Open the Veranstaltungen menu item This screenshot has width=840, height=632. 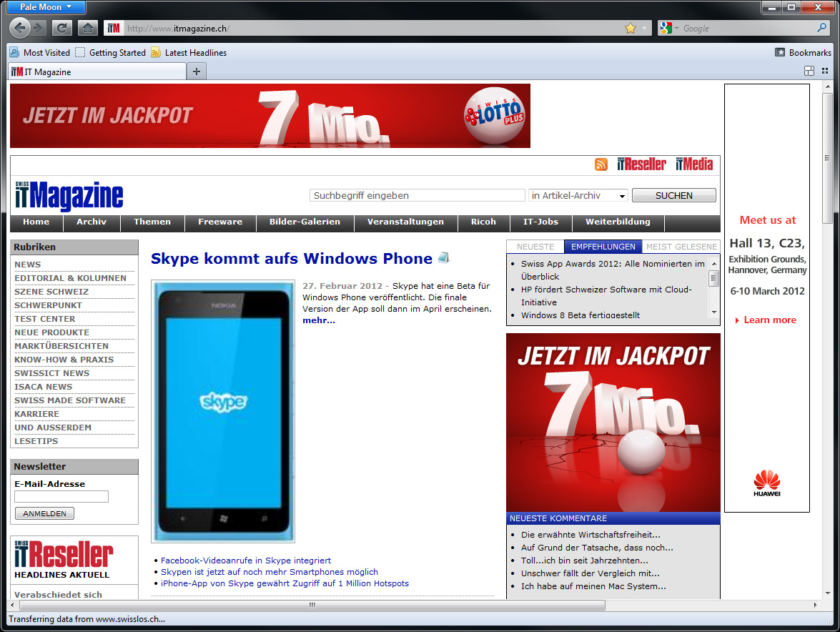click(x=405, y=222)
